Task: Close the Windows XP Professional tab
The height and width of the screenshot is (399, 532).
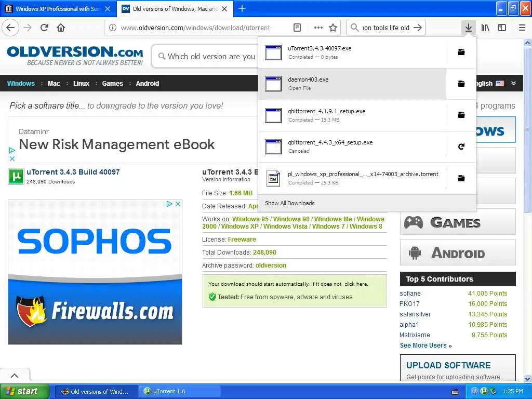Action: [x=107, y=9]
